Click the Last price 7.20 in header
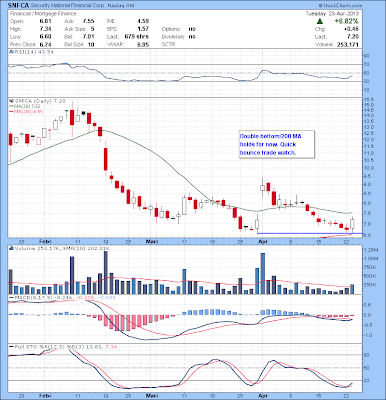 (x=353, y=37)
